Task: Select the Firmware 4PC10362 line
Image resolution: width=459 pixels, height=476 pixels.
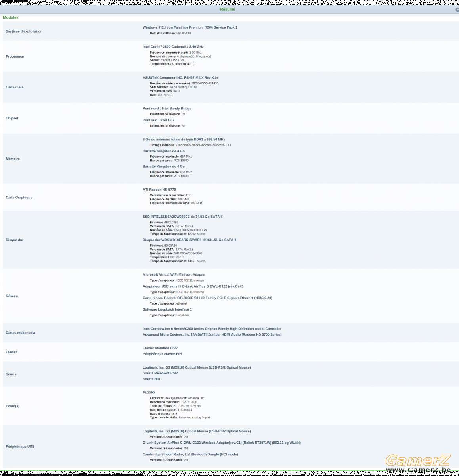Action: point(164,223)
